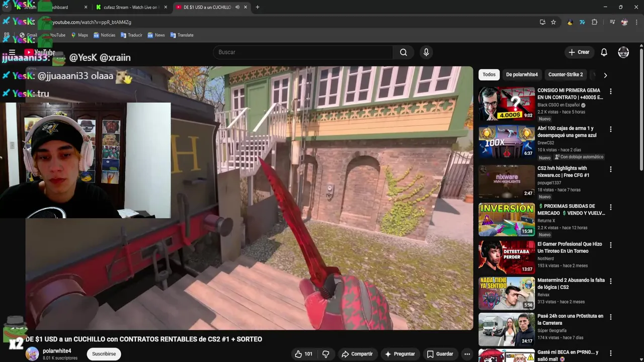Open YouTube account avatar menu

(x=623, y=52)
